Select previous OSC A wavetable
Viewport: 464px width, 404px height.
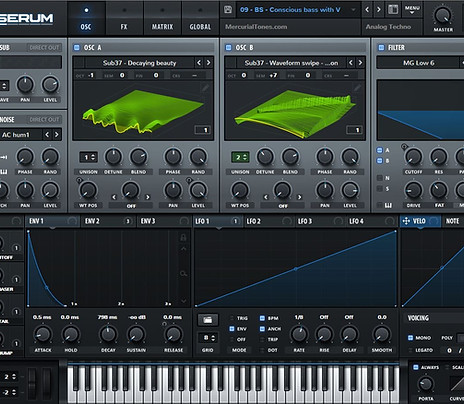coord(199,62)
